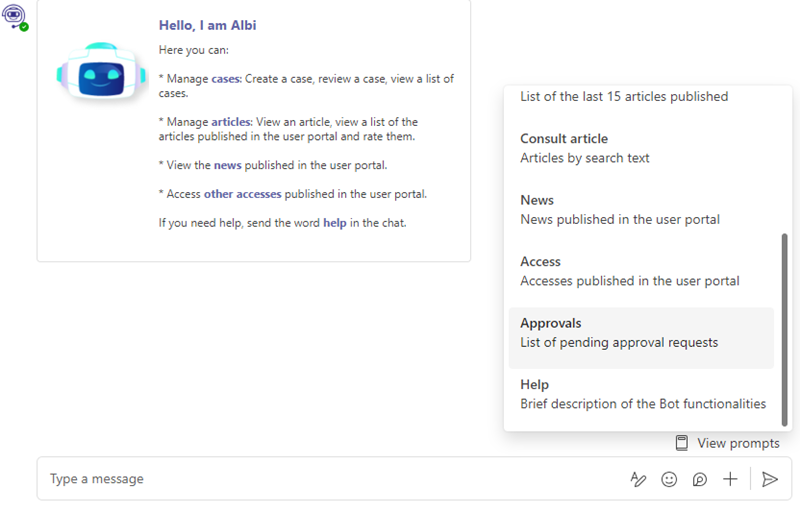Click the highlighted word cases
The width and height of the screenshot is (800, 512).
[225, 79]
